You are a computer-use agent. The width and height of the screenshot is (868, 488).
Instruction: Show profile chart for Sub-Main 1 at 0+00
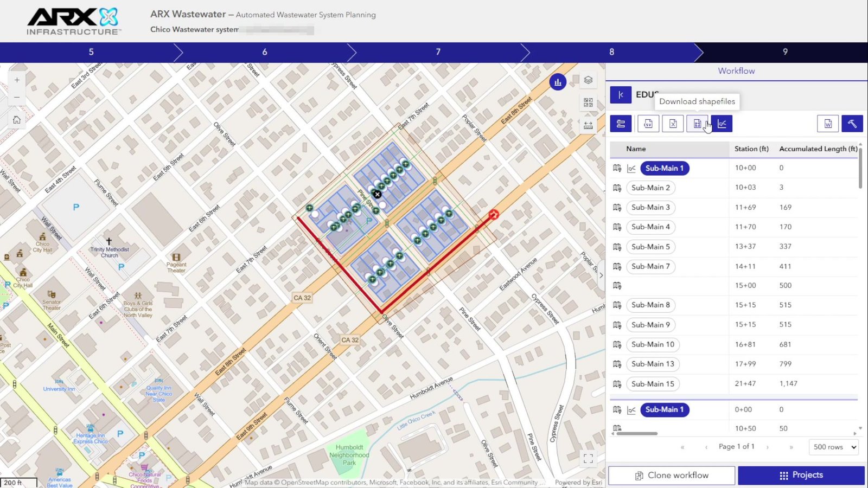point(631,410)
